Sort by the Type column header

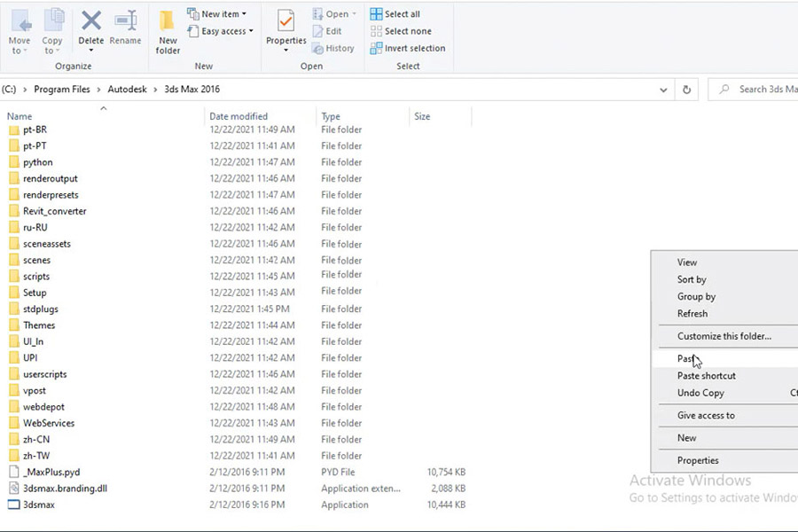pyautogui.click(x=331, y=116)
